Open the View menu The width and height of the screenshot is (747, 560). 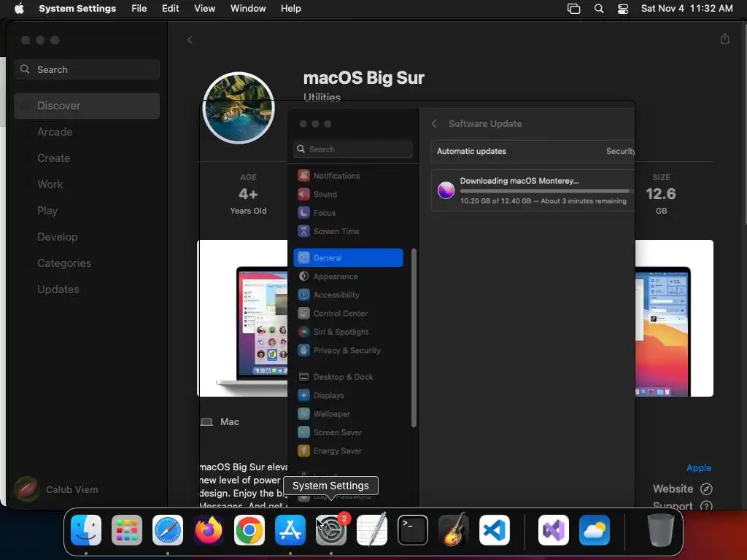(x=204, y=8)
